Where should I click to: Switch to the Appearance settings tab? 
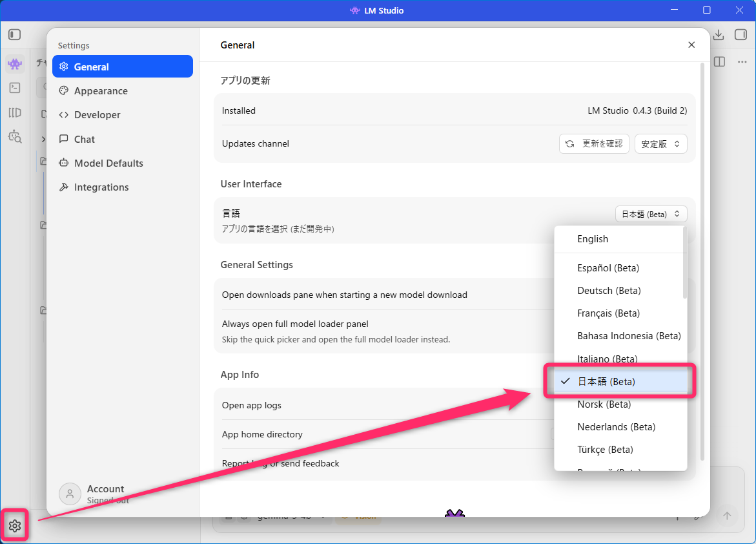point(101,91)
